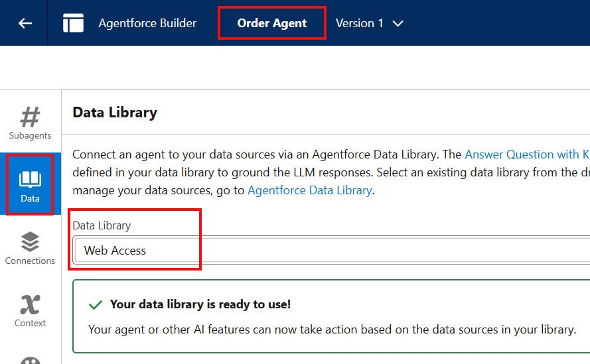
Task: Open the Data Library combo box showing Web Access
Action: pos(331,251)
